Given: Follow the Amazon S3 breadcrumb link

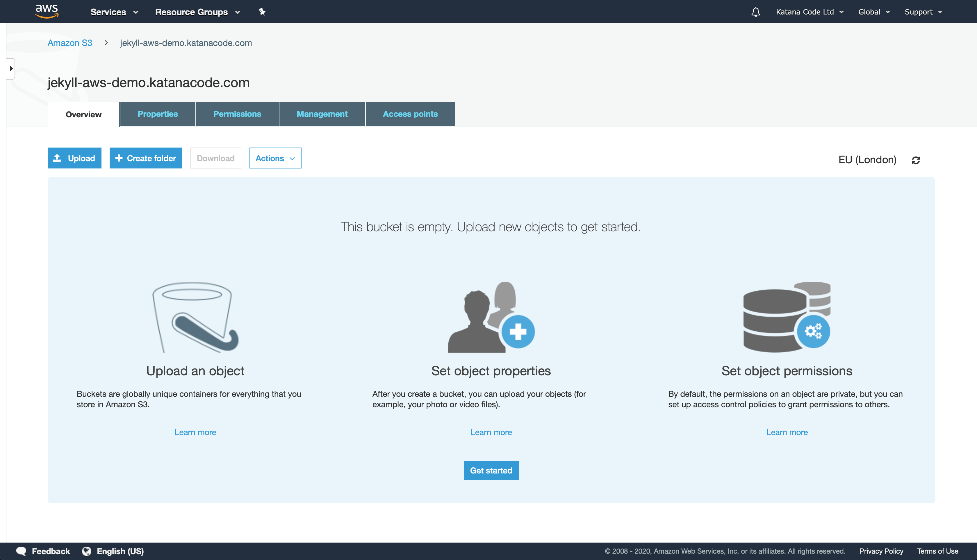Looking at the screenshot, I should point(70,43).
